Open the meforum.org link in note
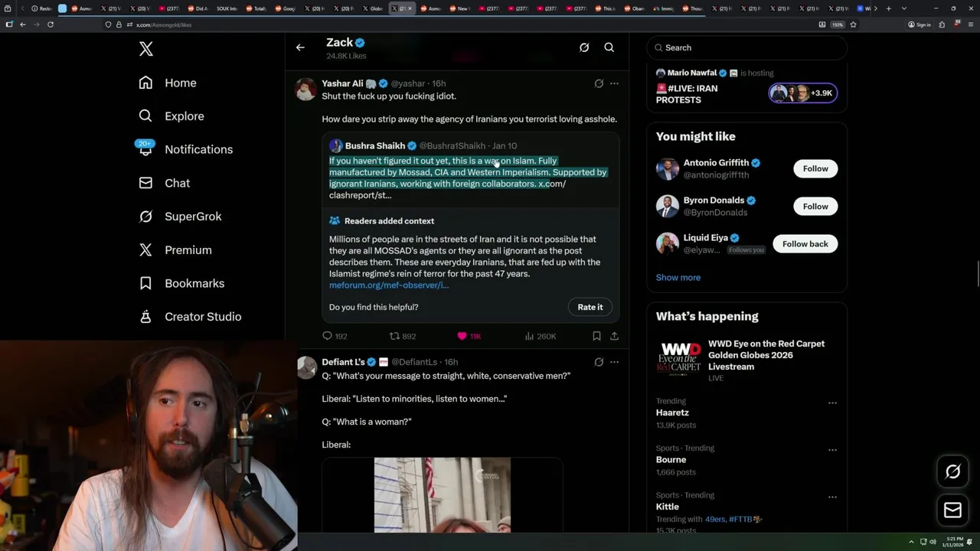The height and width of the screenshot is (551, 980). coord(389,285)
